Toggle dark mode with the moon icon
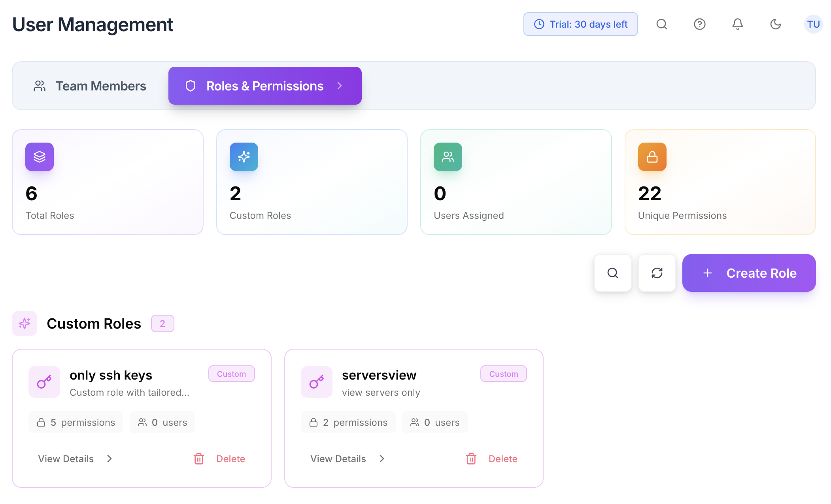This screenshot has width=831, height=504. click(x=775, y=24)
